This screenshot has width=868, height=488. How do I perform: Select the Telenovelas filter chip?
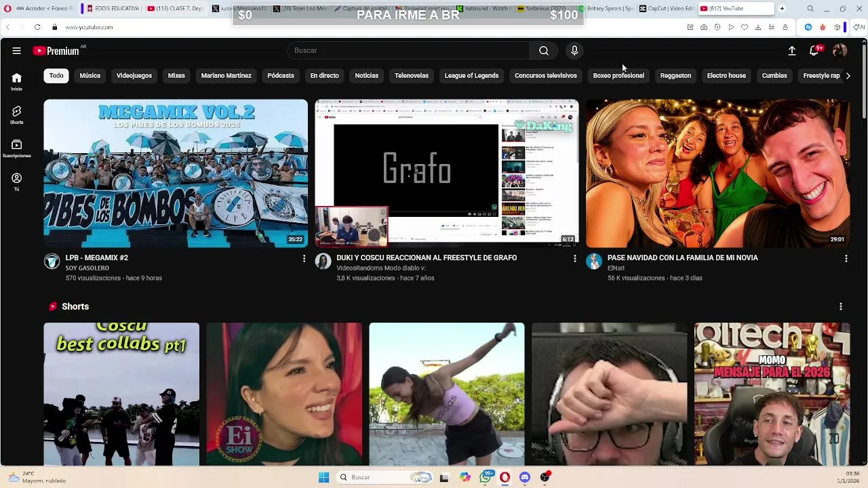pos(412,76)
